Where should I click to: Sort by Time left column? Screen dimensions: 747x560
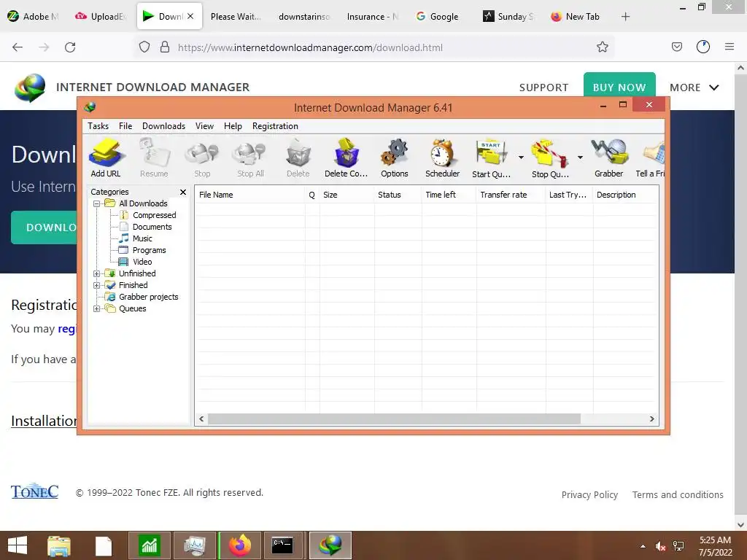(449, 195)
